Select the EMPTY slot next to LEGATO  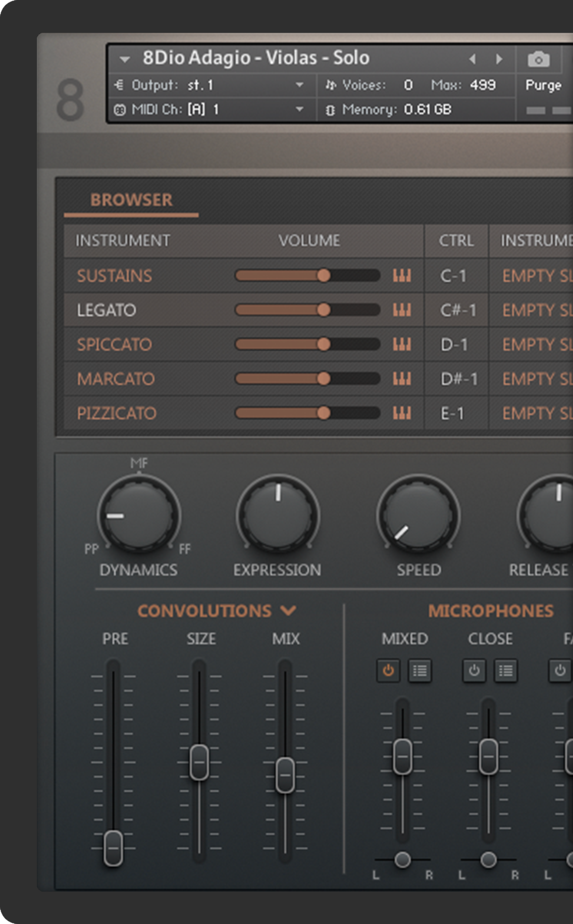point(537,310)
